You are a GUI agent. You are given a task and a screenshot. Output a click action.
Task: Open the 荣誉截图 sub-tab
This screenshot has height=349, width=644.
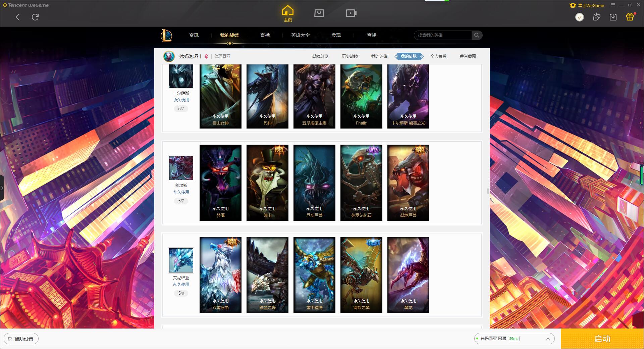(468, 56)
